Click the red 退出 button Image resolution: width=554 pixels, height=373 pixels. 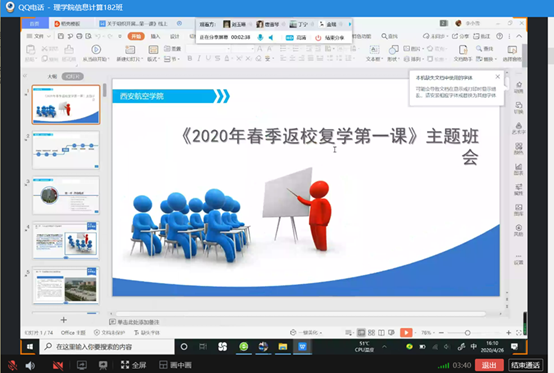[489, 365]
